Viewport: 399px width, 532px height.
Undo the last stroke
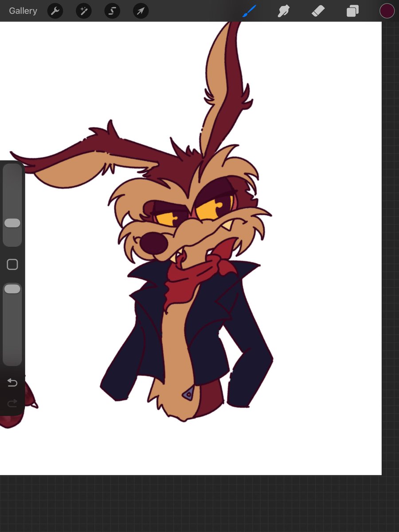(x=12, y=383)
